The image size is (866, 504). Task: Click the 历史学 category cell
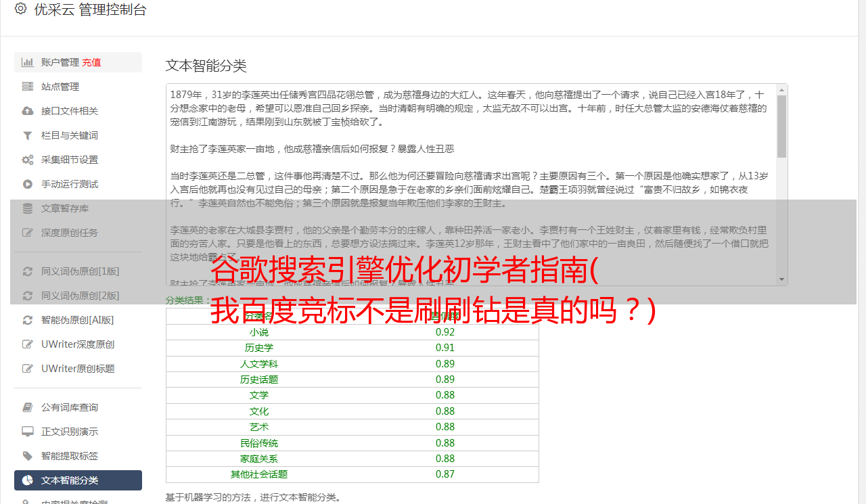pos(259,348)
